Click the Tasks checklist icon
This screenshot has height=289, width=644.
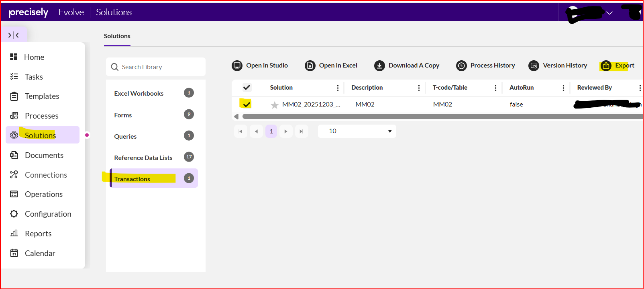tap(14, 76)
